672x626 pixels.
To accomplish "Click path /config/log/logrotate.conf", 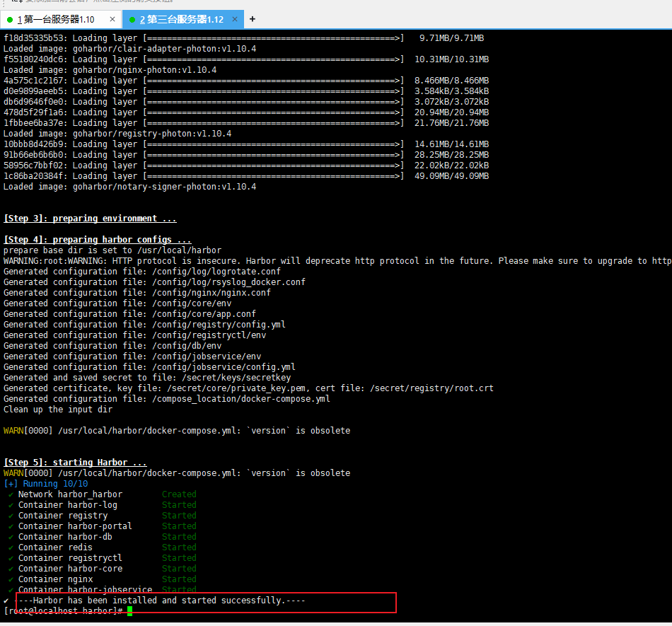I will click(216, 272).
